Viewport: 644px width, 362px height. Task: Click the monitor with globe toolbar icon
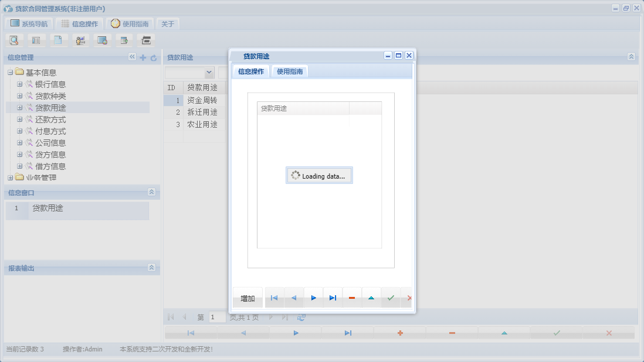[x=102, y=40]
